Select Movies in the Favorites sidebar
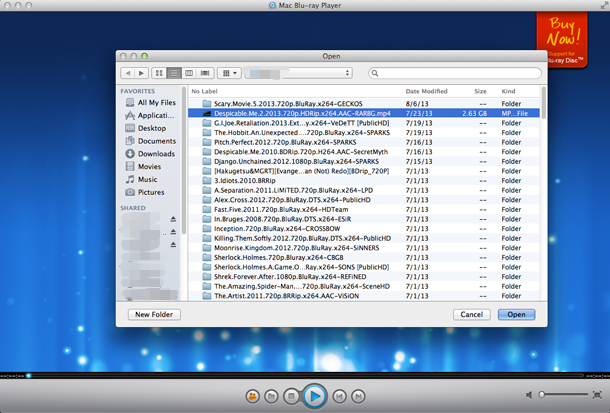This screenshot has width=610, height=413. pyautogui.click(x=149, y=167)
